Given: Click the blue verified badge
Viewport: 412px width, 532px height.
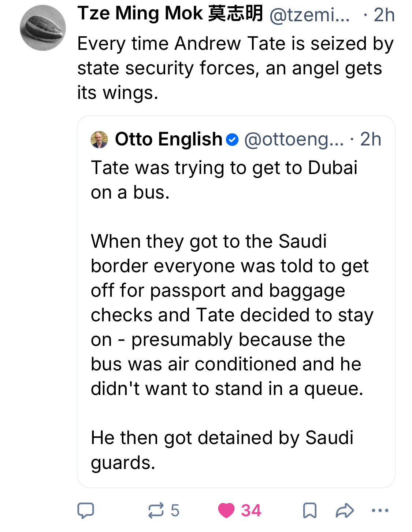Looking at the screenshot, I should [x=232, y=140].
